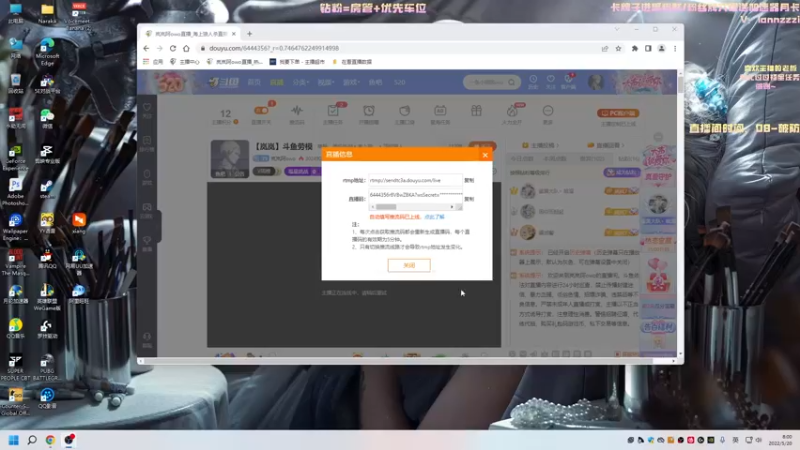Click the PC客户端 button

point(618,113)
